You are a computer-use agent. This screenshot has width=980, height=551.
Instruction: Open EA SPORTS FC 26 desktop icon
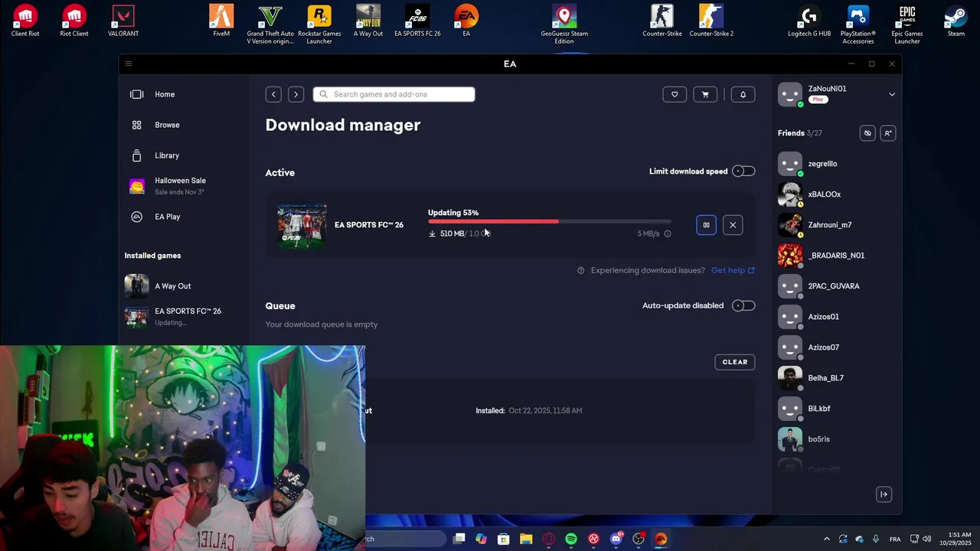click(417, 21)
